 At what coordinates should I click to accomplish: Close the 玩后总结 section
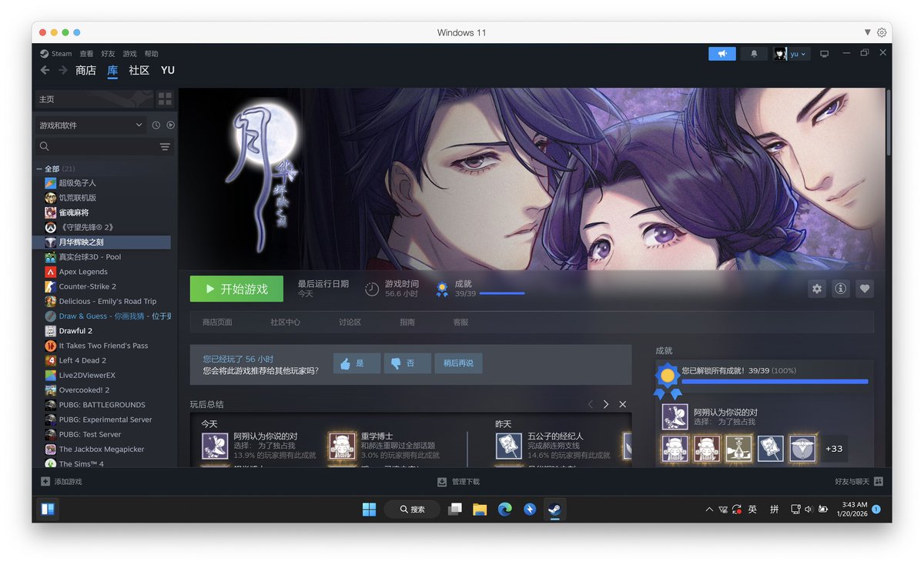[623, 404]
